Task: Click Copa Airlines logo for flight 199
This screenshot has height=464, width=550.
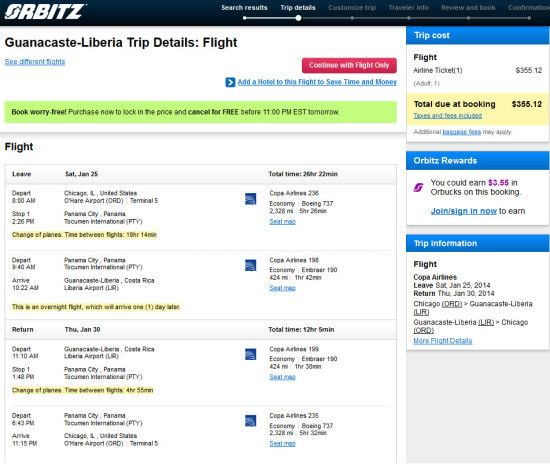Action: coord(250,354)
